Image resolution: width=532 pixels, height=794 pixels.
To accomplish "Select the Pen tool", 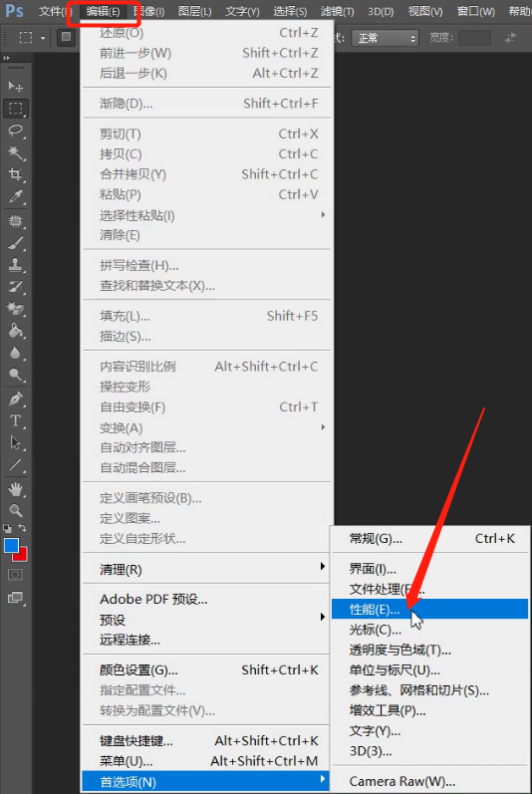I will coord(16,399).
